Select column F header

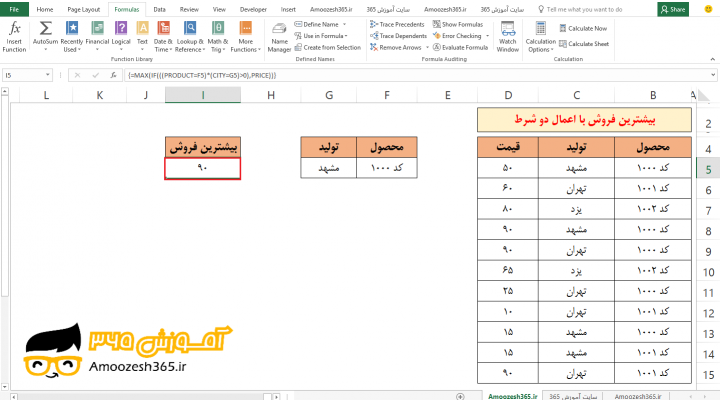pos(387,95)
